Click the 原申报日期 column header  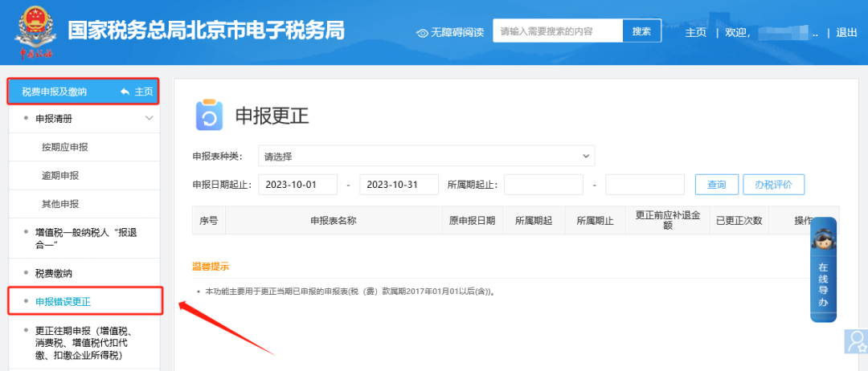pyautogui.click(x=473, y=220)
